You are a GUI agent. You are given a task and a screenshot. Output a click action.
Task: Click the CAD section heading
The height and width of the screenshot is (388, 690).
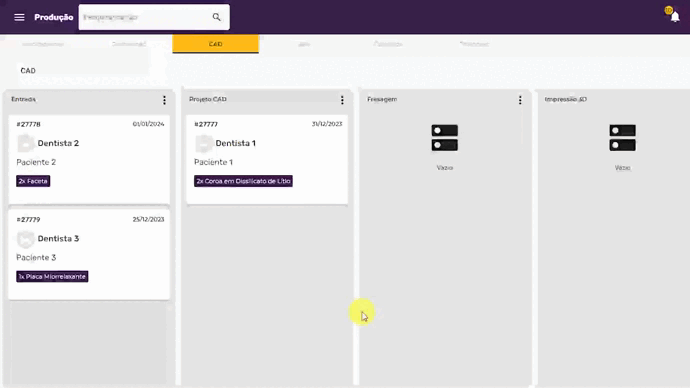(x=28, y=70)
